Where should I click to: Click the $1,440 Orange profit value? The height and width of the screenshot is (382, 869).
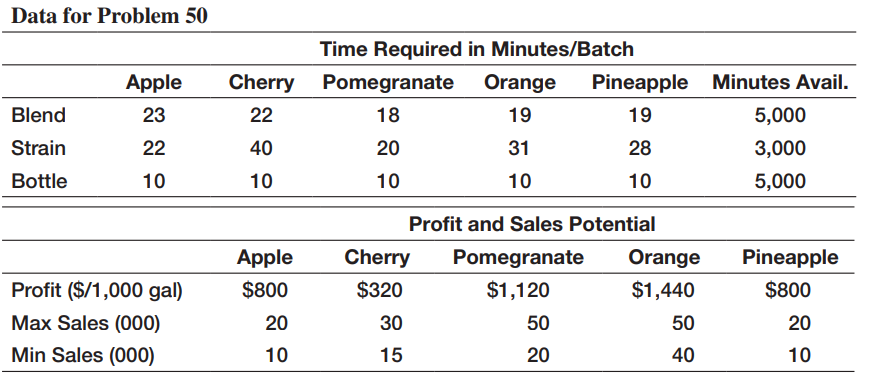[x=663, y=291]
